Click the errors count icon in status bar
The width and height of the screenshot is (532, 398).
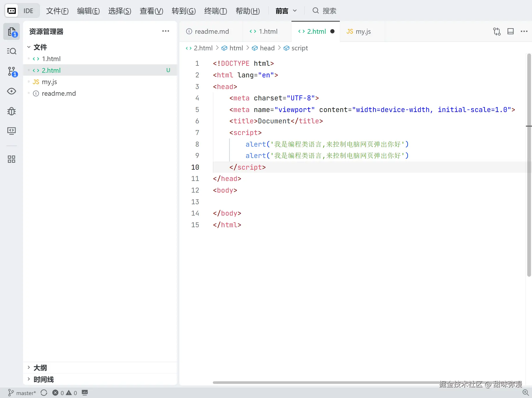pyautogui.click(x=55, y=393)
